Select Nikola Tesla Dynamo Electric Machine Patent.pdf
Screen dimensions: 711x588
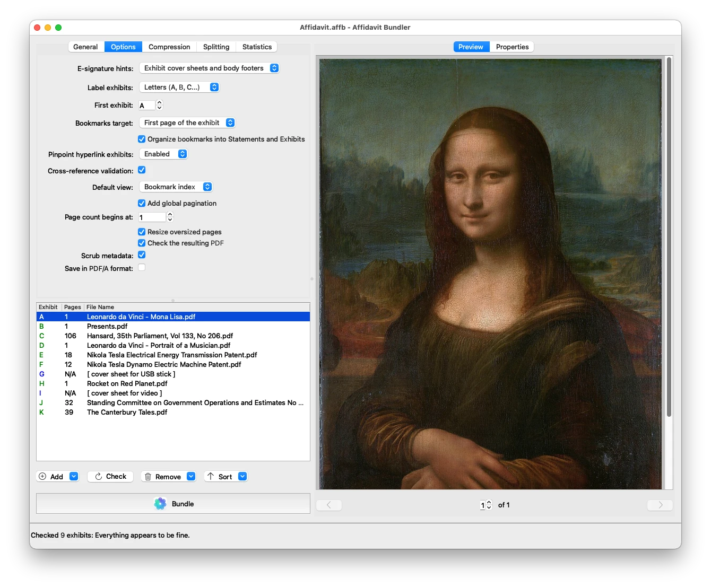(173, 365)
